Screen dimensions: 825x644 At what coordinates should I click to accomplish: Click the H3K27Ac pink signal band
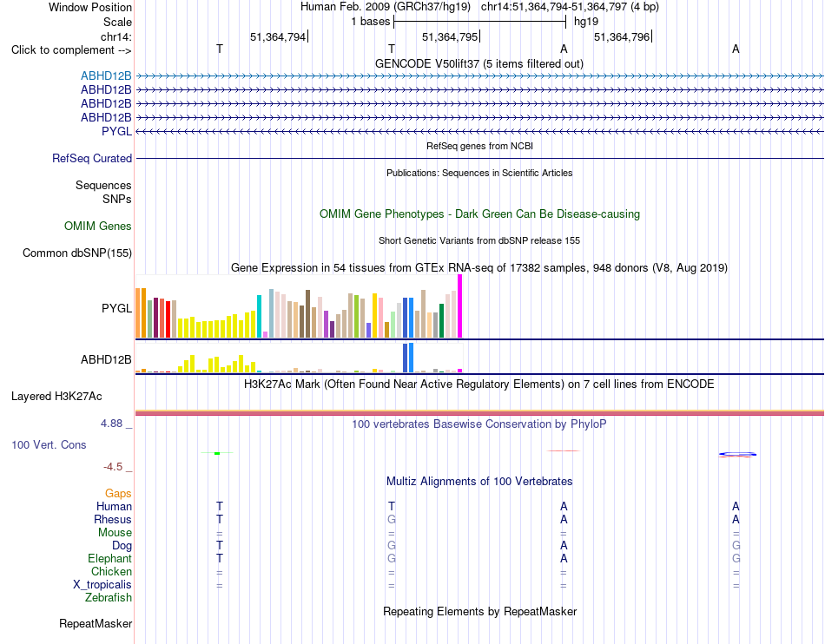479,413
